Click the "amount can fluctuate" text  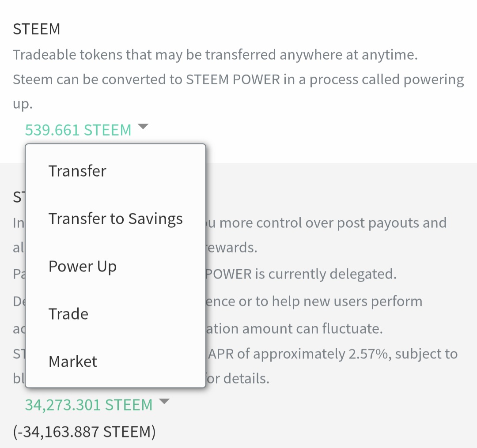point(295,329)
